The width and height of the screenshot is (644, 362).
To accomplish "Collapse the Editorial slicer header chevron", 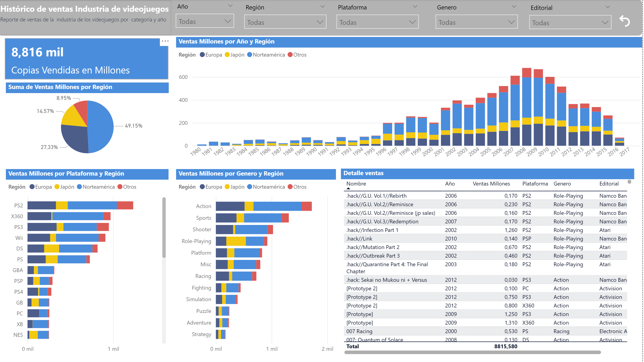I will (608, 7).
